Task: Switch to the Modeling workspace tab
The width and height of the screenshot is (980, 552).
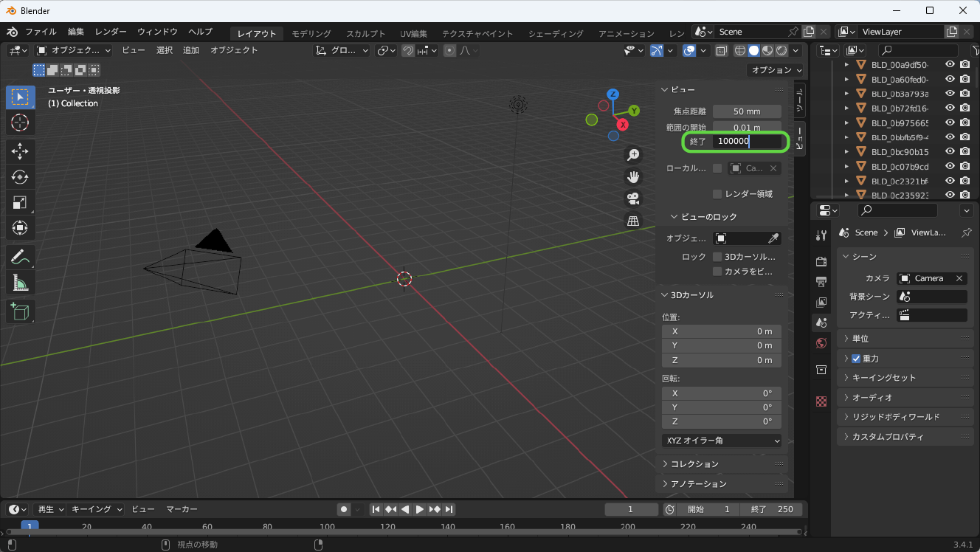Action: (311, 33)
